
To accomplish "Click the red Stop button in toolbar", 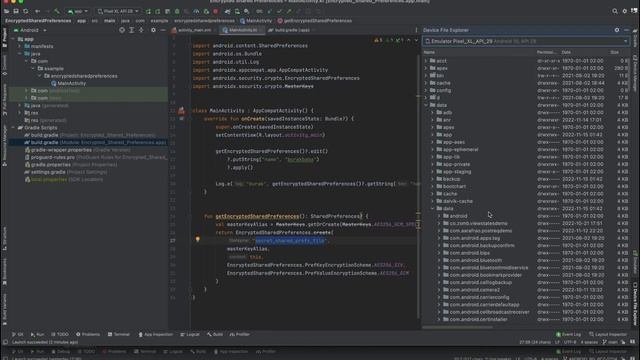I will click(x=216, y=11).
